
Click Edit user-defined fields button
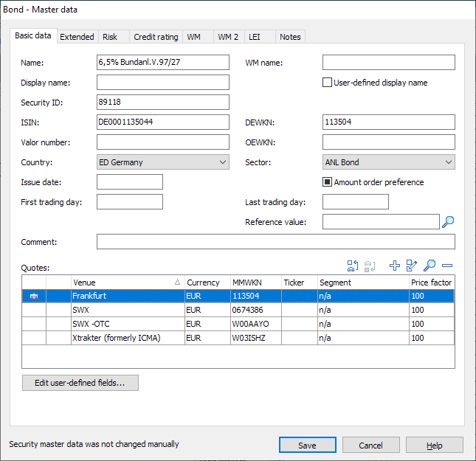coord(80,383)
